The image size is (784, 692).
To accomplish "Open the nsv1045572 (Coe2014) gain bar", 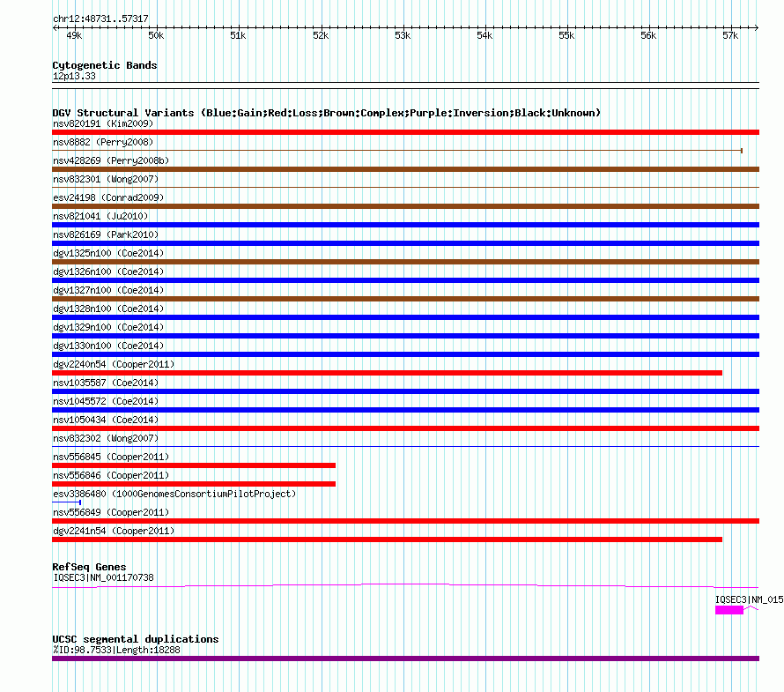I will tap(405, 410).
